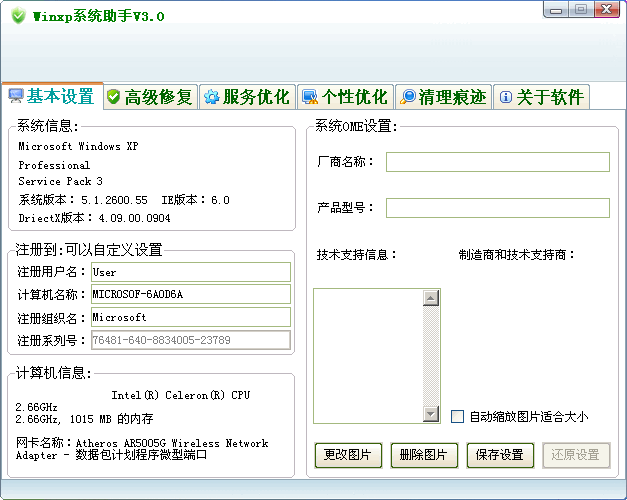Click the 'Professional' edition text
This screenshot has width=627, height=500.
[x=54, y=165]
